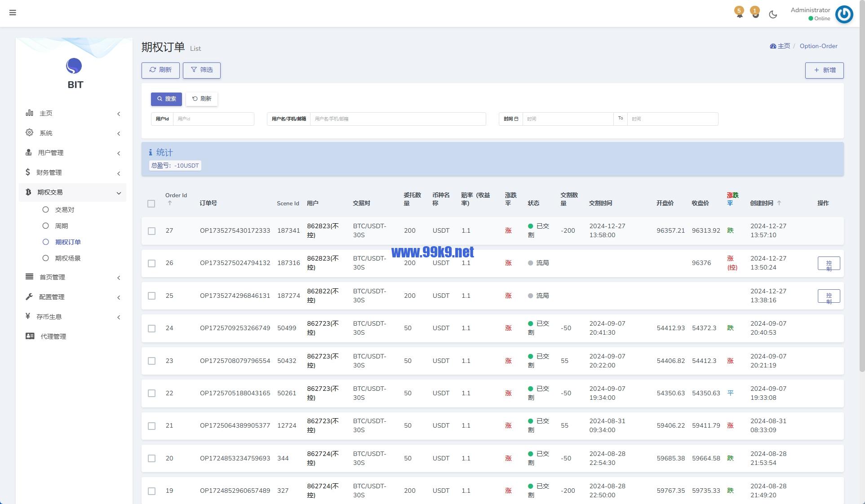Open the notification icon with badge 1

(755, 13)
